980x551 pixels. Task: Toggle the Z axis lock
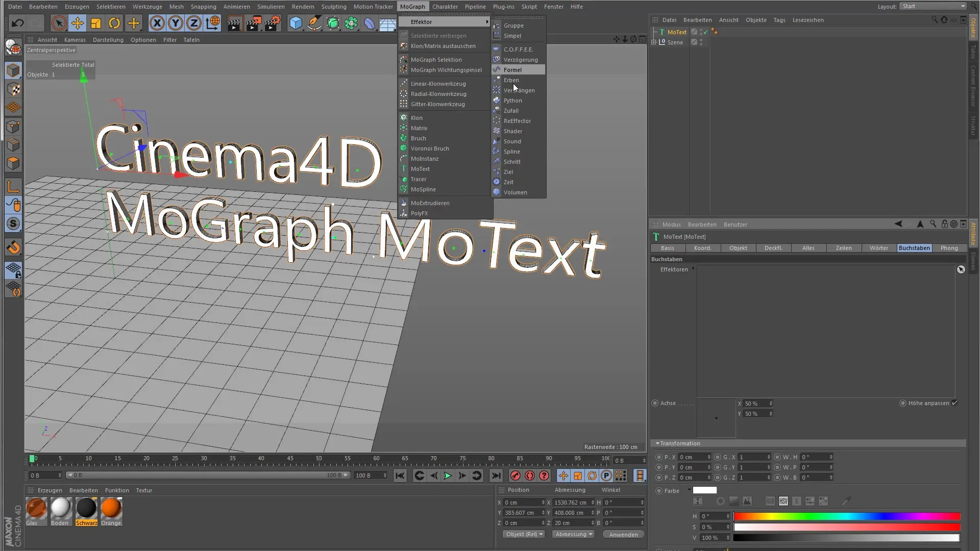[x=194, y=23]
